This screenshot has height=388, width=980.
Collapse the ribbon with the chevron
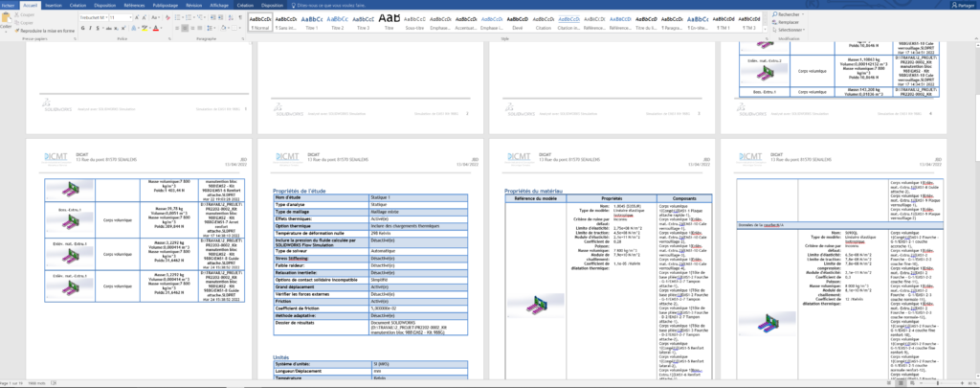pos(975,38)
